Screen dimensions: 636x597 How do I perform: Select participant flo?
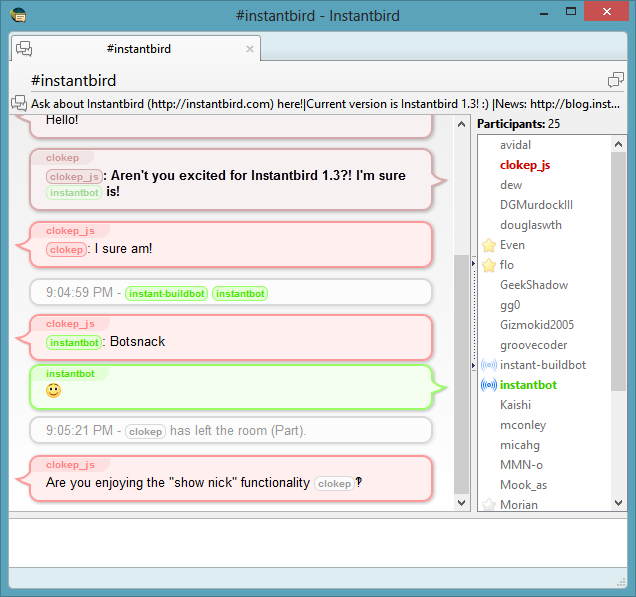(545, 265)
